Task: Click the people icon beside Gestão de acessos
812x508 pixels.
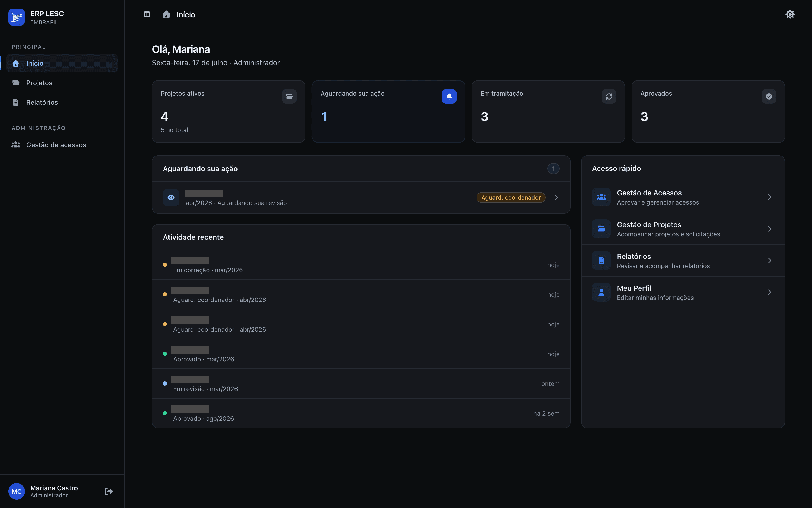Action: click(16, 145)
